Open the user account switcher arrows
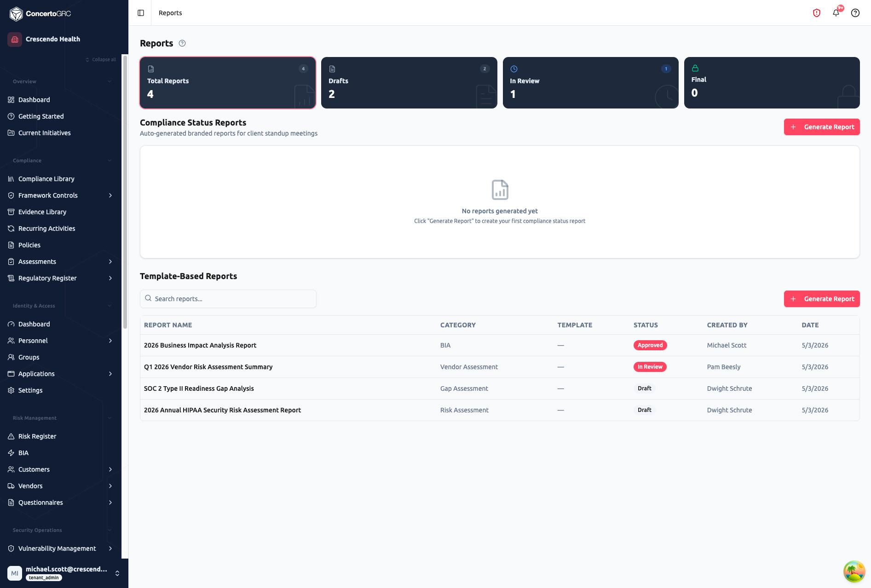The height and width of the screenshot is (588, 871). click(x=117, y=573)
